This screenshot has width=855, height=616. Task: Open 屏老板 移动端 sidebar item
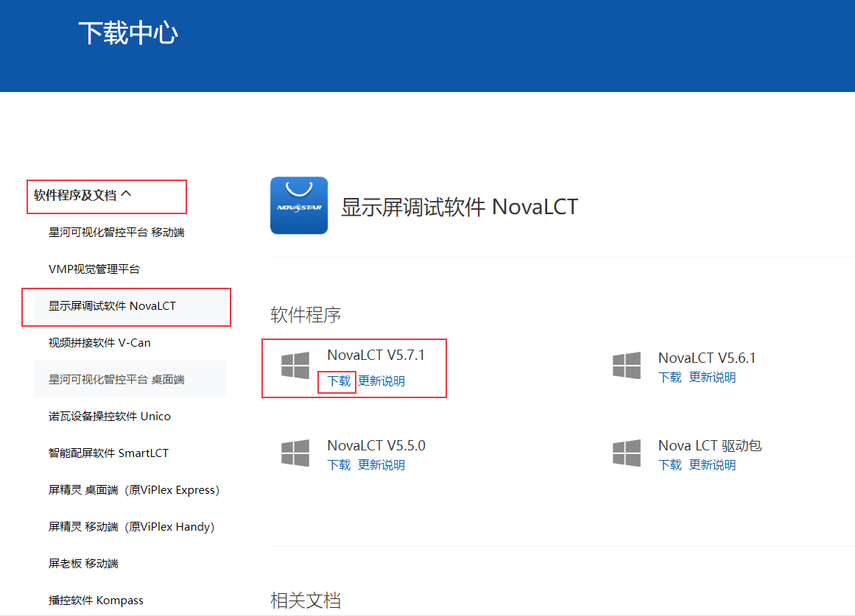point(83,564)
